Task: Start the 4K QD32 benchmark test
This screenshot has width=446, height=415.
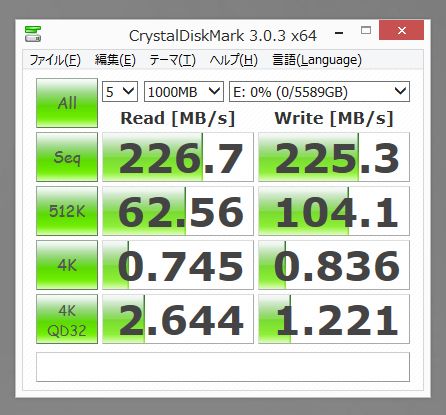Action: click(67, 319)
